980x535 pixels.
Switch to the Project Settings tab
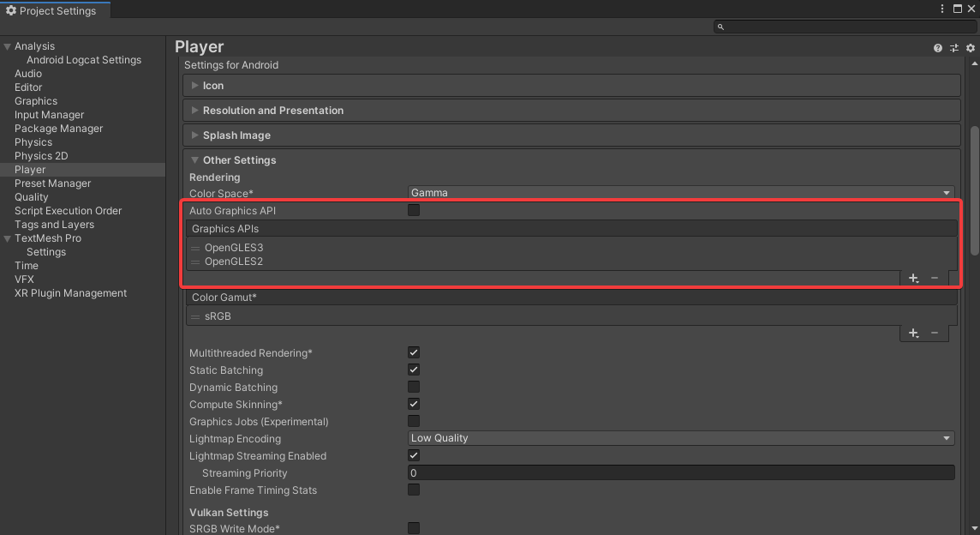[x=55, y=10]
